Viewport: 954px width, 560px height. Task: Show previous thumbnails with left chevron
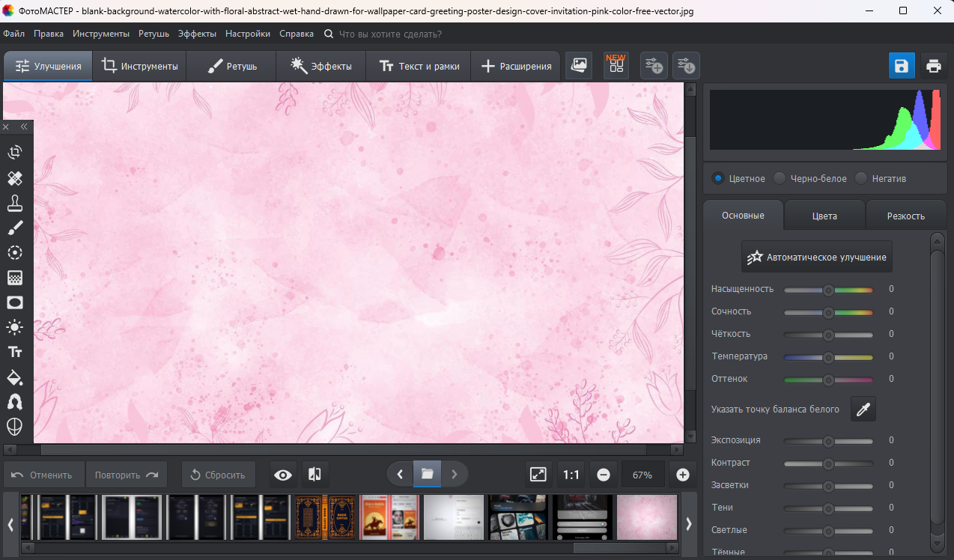[11, 524]
